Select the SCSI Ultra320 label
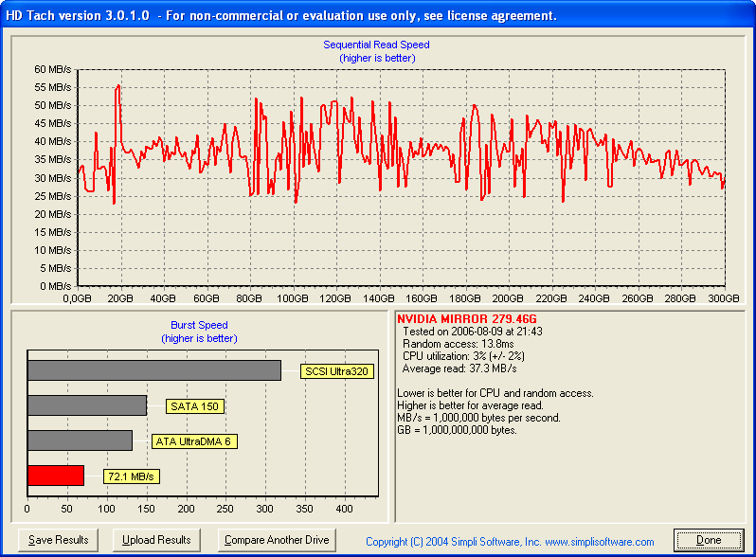 pos(337,371)
